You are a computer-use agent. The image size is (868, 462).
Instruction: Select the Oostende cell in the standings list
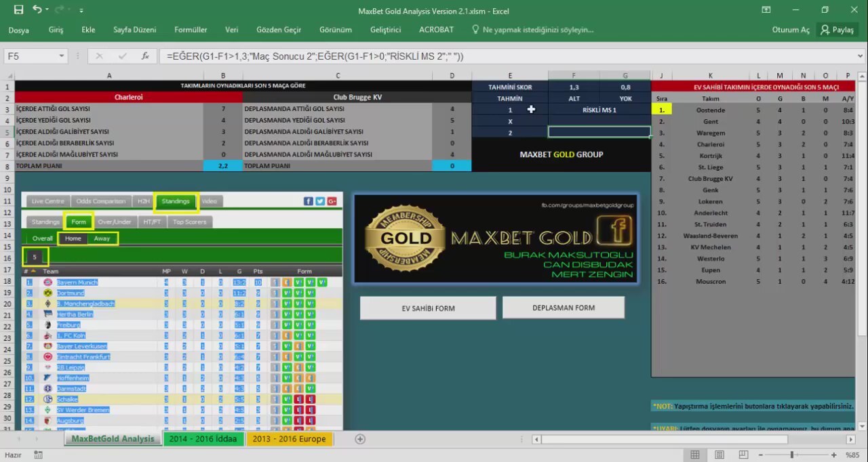pyautogui.click(x=711, y=110)
